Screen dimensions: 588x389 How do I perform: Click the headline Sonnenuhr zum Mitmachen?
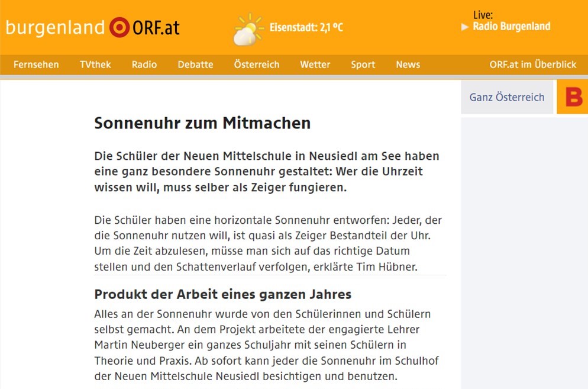point(202,123)
